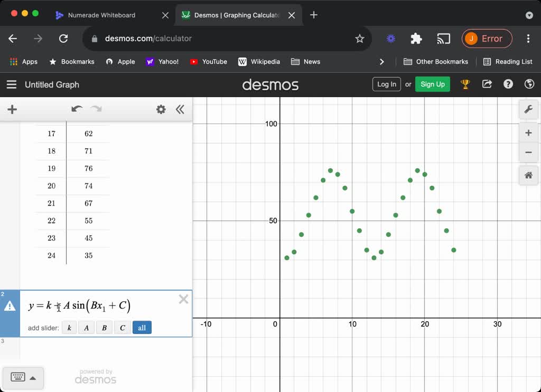541x392 pixels.
Task: Reset graph to default home view
Action: click(x=528, y=175)
